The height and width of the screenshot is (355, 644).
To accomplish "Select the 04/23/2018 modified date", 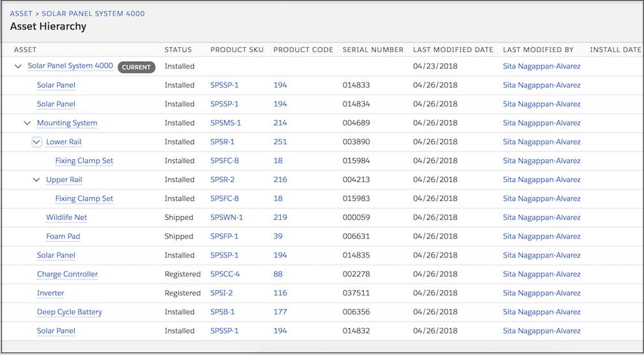I will (x=435, y=66).
